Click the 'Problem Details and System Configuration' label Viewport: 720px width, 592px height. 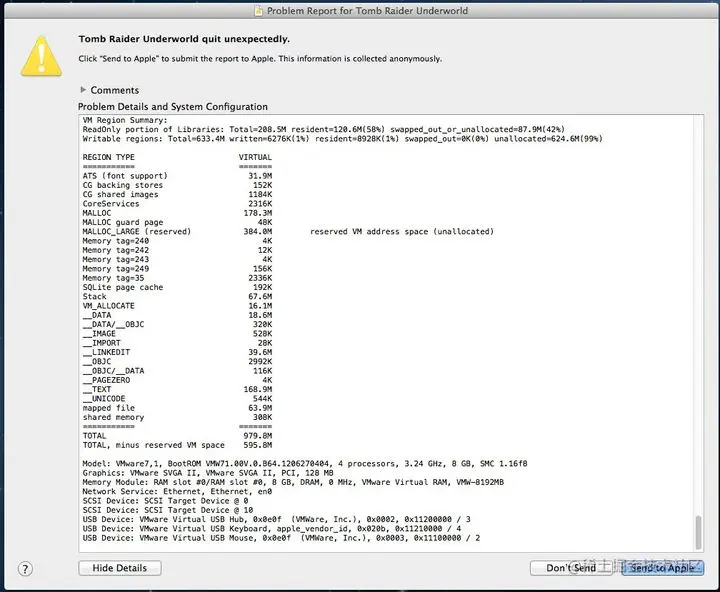click(x=173, y=107)
